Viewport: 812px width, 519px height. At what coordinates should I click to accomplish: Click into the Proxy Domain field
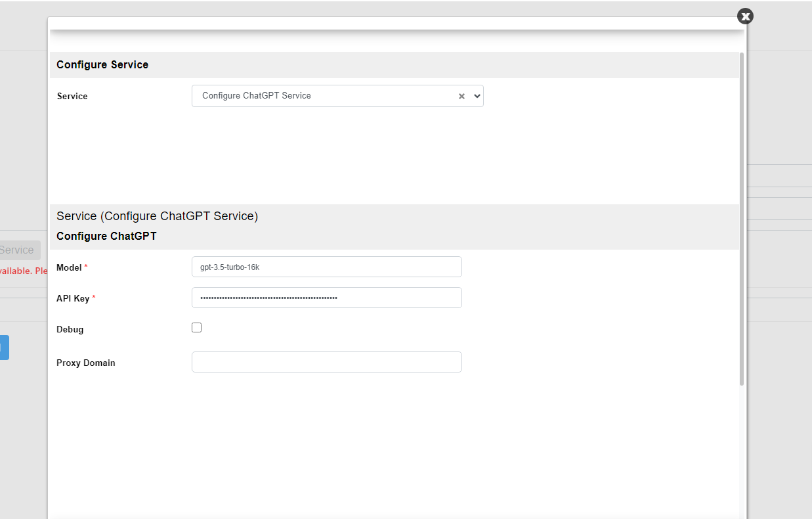point(326,362)
